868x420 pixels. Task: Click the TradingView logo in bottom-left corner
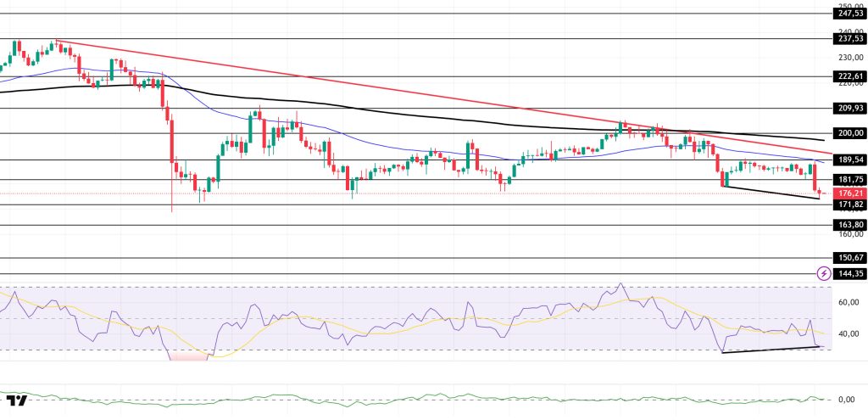(x=15, y=400)
